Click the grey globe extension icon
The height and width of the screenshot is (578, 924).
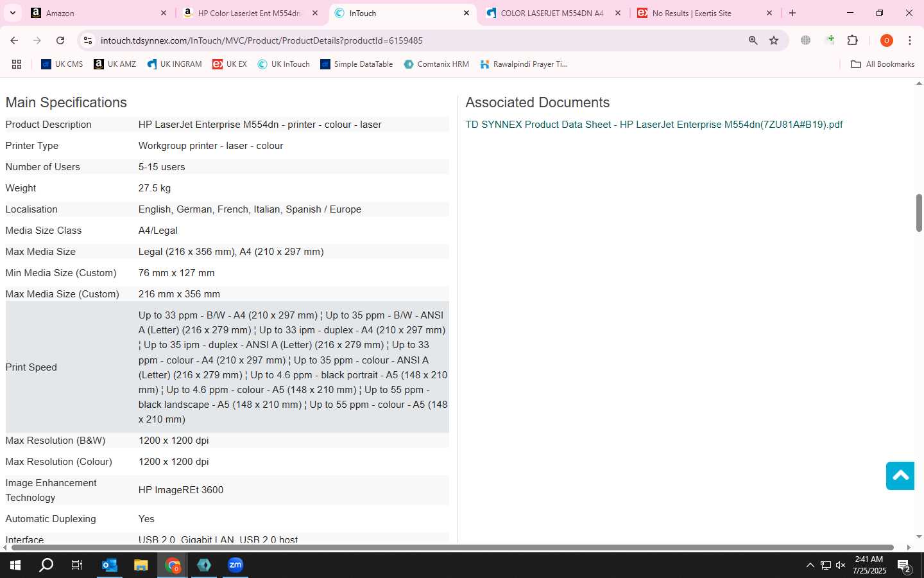[806, 40]
